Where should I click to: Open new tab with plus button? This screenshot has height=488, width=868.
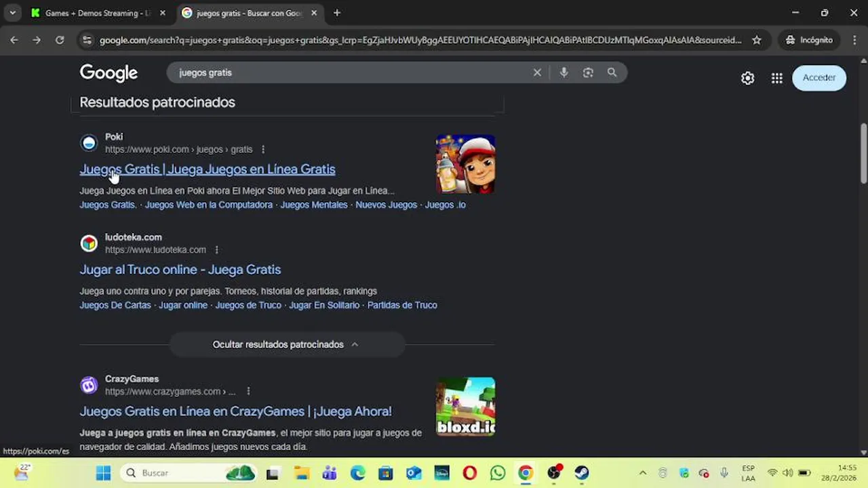[337, 13]
